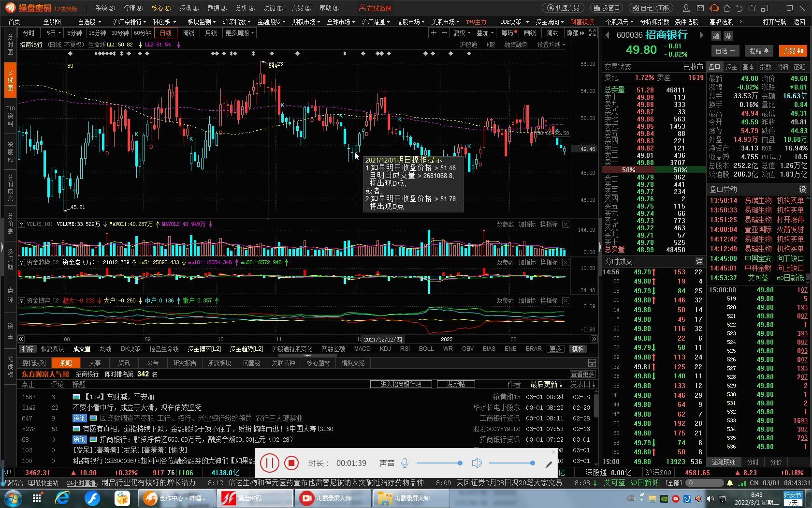Open help for VOL indicator question mark
Screen dimensions: 812x508
tap(21, 224)
